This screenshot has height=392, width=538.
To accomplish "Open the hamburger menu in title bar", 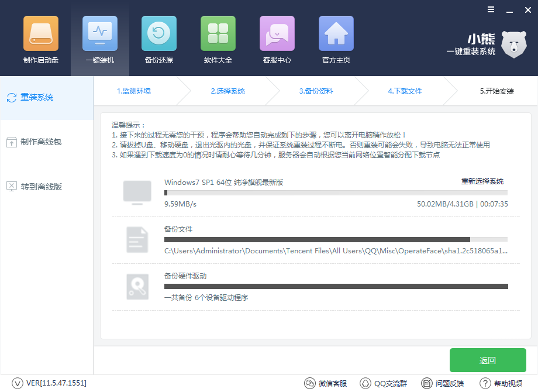I will 491,9.
